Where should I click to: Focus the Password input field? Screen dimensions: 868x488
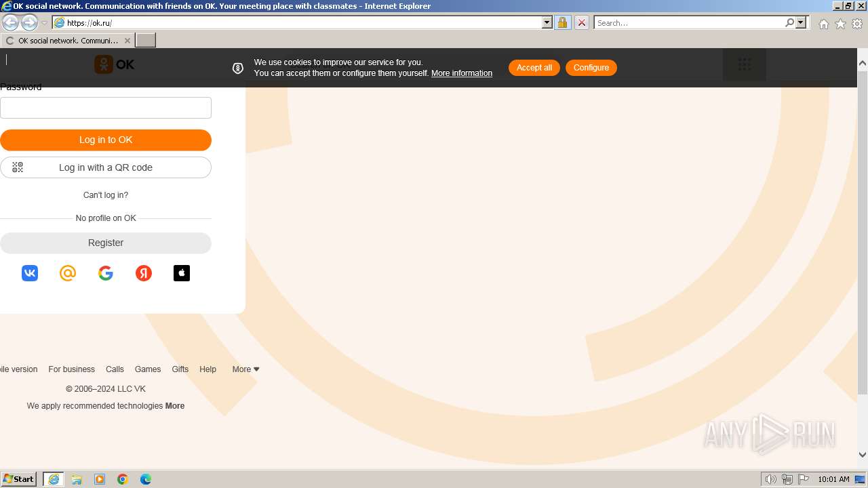(106, 108)
